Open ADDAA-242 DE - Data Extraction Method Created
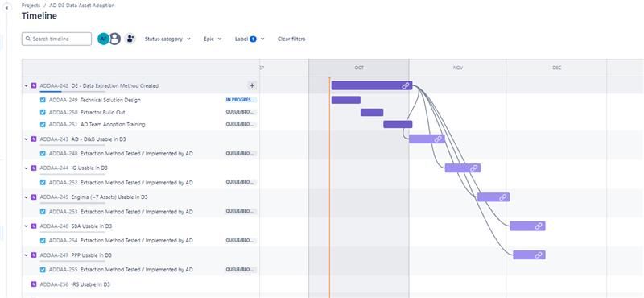The height and width of the screenshot is (298, 644). click(99, 86)
